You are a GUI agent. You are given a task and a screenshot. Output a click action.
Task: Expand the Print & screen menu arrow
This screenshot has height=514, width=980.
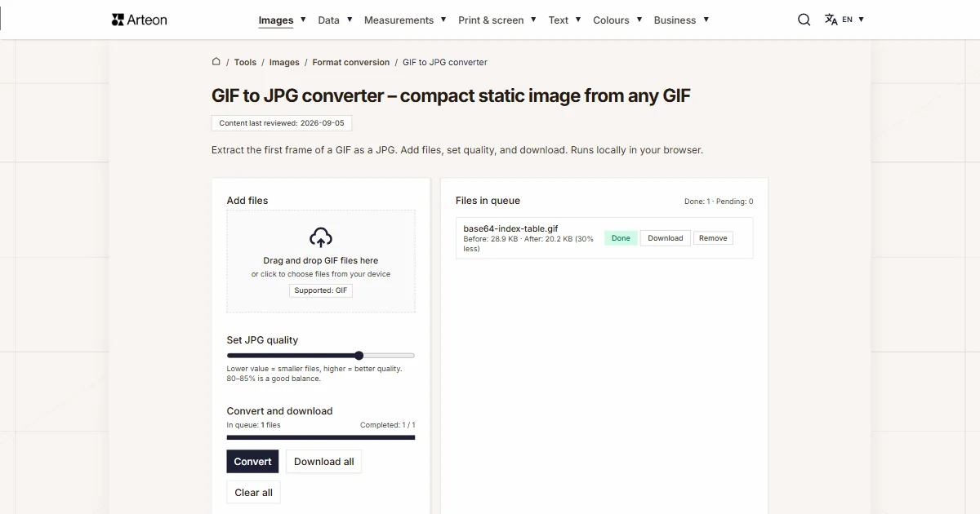click(533, 19)
